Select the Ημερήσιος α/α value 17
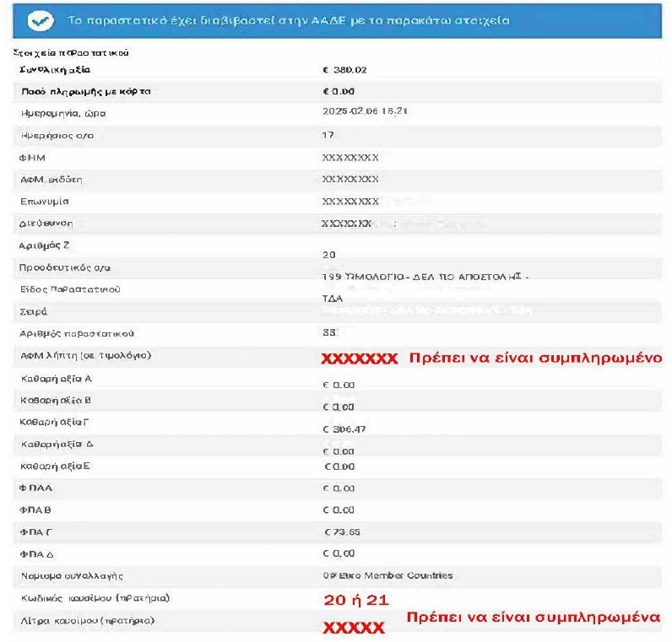This screenshot has height=642, width=672. [328, 135]
